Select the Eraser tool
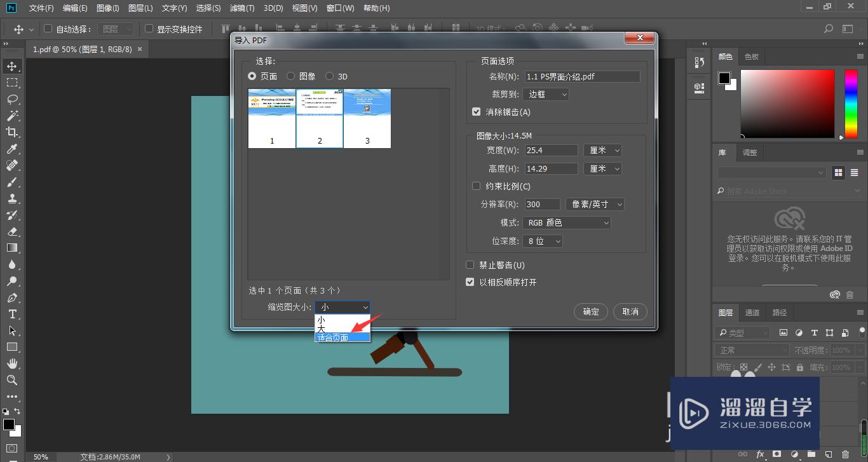Image resolution: width=868 pixels, height=462 pixels. click(x=12, y=231)
